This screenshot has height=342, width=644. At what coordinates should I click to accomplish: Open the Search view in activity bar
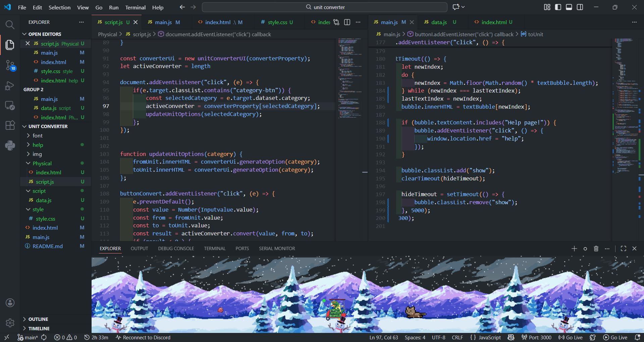(10, 24)
